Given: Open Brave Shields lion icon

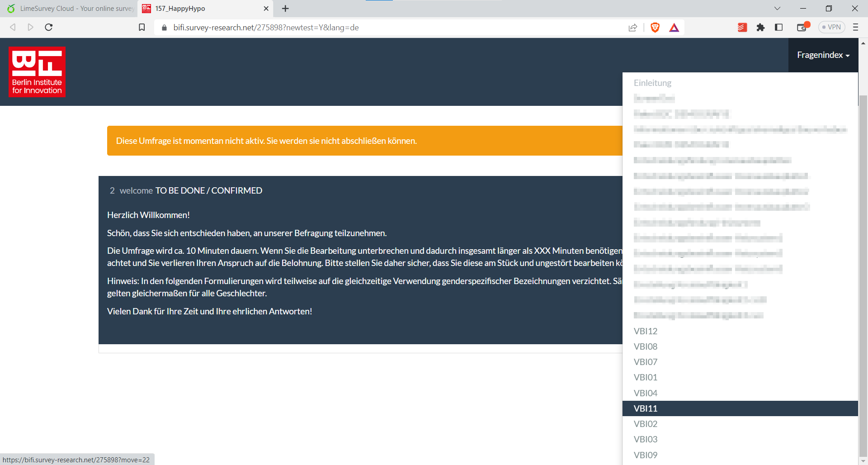Looking at the screenshot, I should coord(655,28).
